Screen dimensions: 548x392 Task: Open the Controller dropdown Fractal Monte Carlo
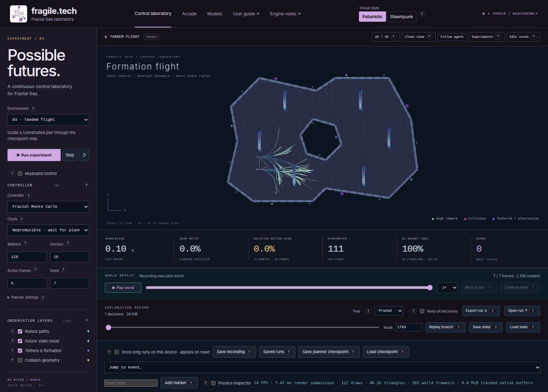pyautogui.click(x=48, y=207)
